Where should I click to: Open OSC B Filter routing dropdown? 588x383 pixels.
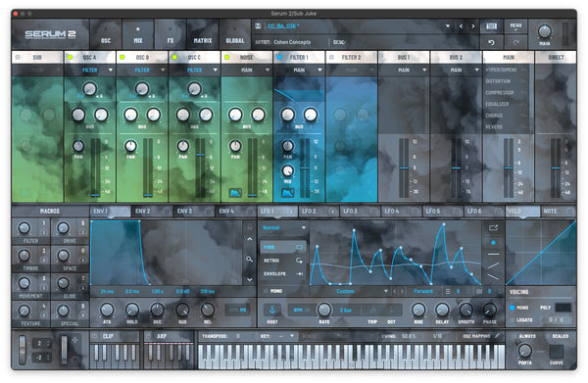tap(142, 70)
